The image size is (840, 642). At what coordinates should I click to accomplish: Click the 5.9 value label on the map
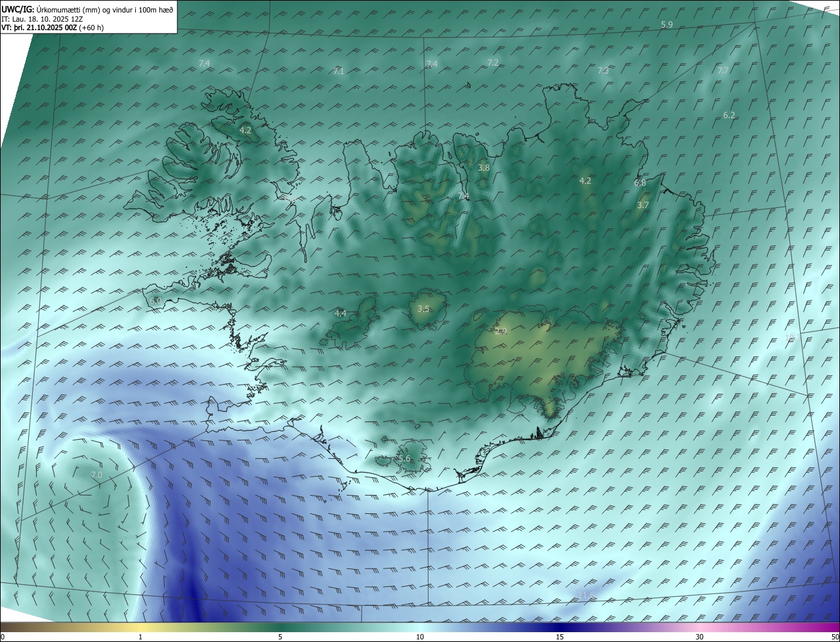click(667, 24)
